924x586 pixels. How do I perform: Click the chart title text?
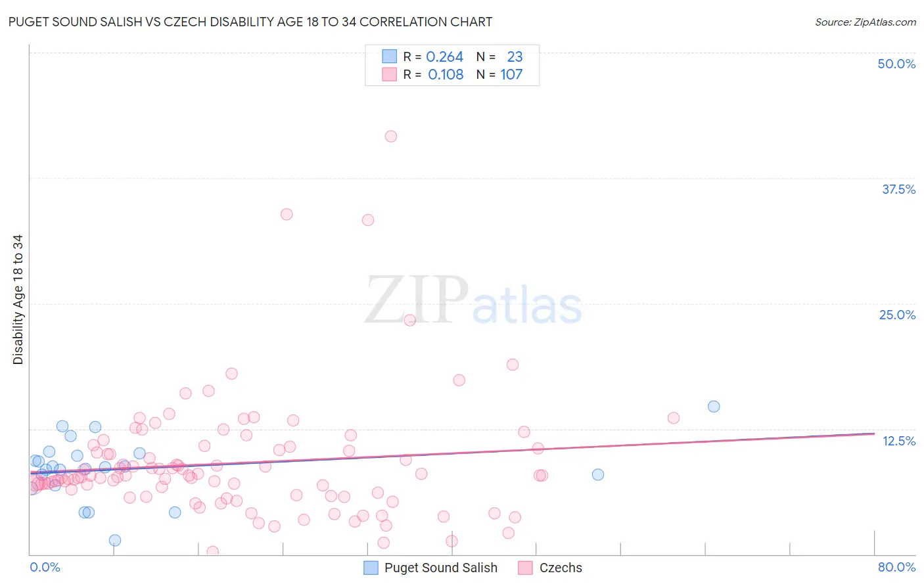pyautogui.click(x=250, y=22)
